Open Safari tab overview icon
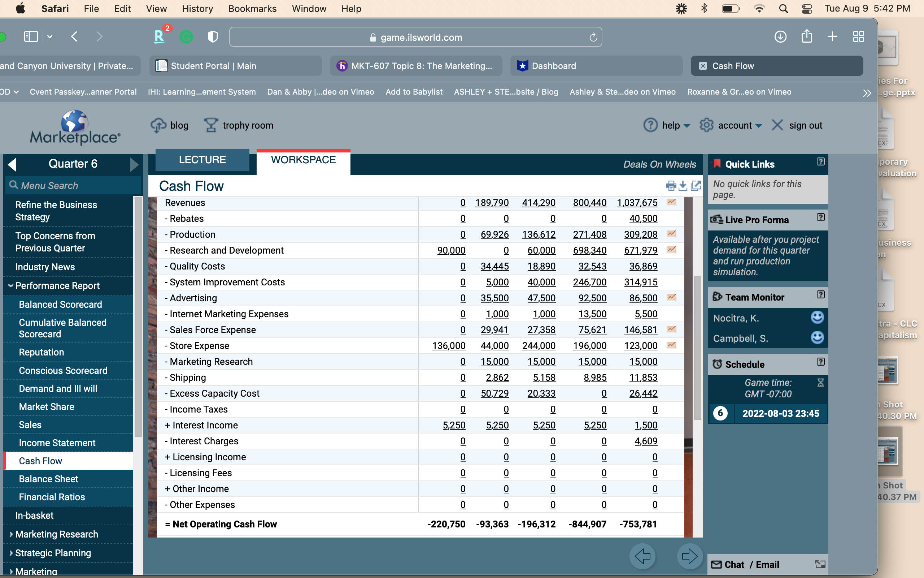The height and width of the screenshot is (578, 924). pyautogui.click(x=859, y=37)
